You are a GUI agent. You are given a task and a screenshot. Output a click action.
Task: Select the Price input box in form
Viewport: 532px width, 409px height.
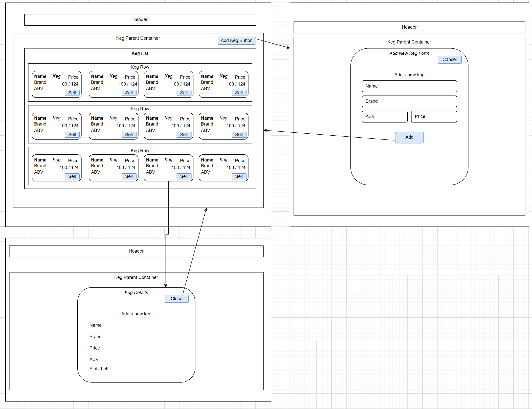pos(434,116)
